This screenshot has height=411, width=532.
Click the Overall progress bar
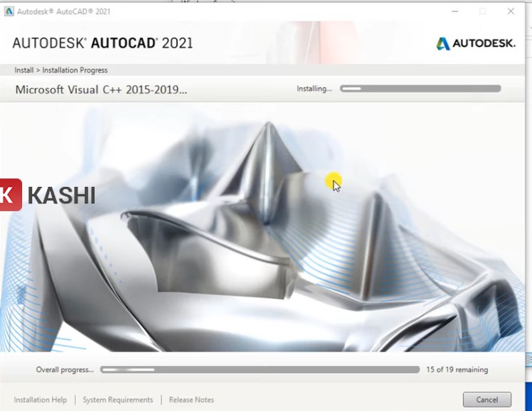click(x=260, y=370)
